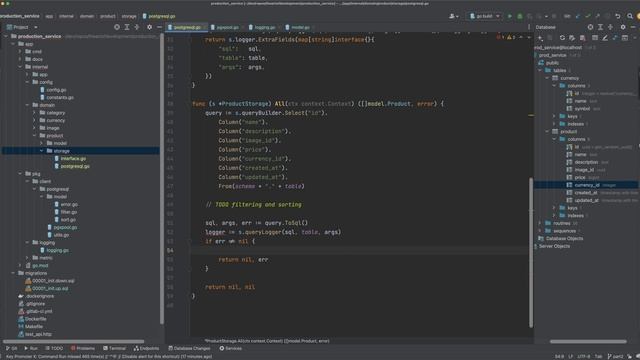Expand the metric folder under pkg

[x=27, y=258]
